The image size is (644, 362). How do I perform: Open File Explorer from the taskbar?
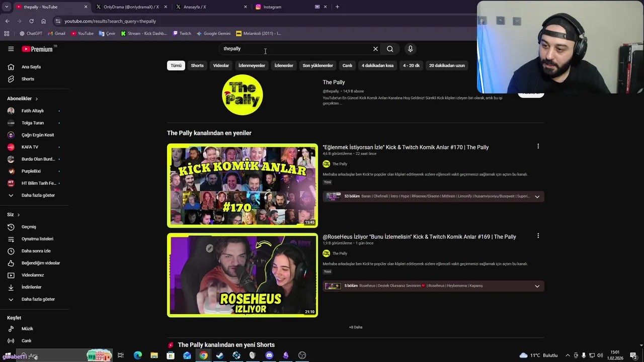(x=154, y=355)
